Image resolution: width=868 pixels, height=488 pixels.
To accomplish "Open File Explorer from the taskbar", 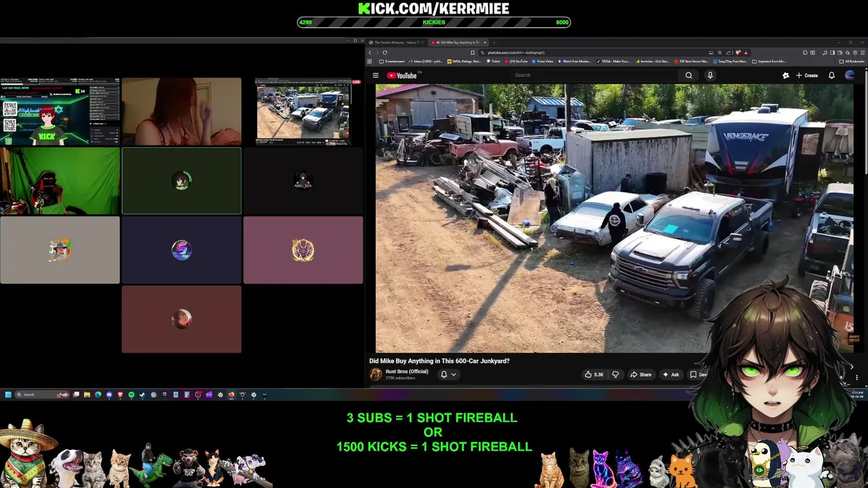I will pos(87,394).
